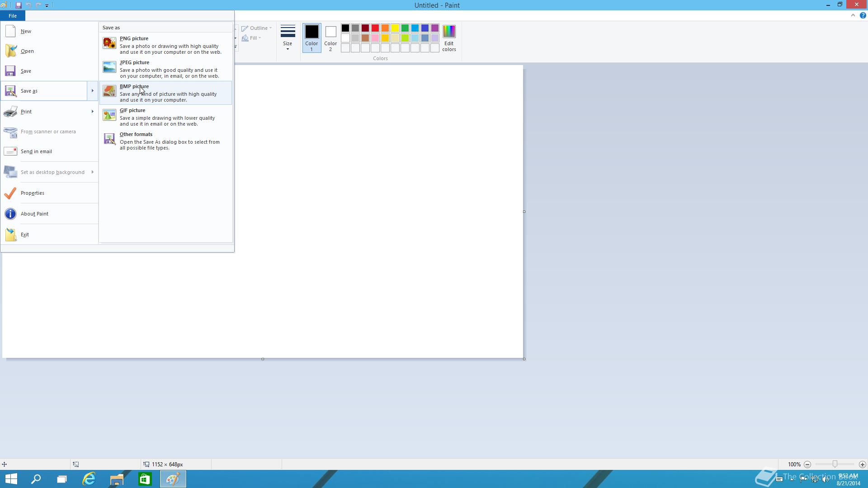The image size is (868, 488).
Task: Pick the yellow color swatch
Action: pos(395,28)
